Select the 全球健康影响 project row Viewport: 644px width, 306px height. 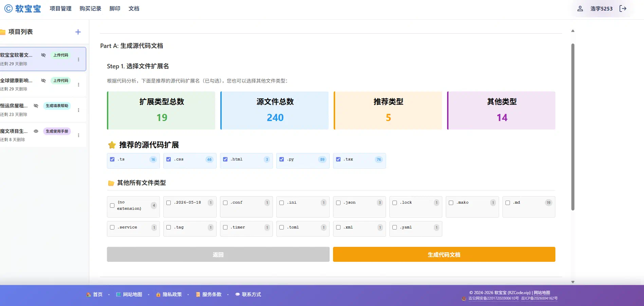click(43, 85)
